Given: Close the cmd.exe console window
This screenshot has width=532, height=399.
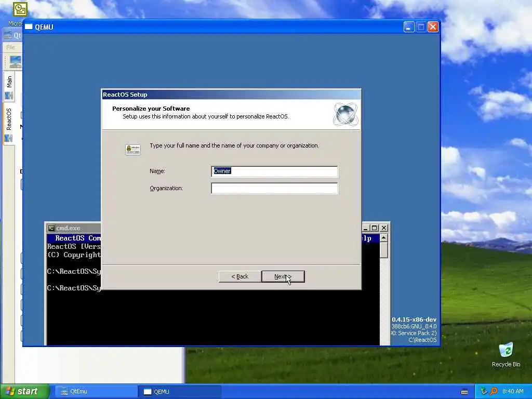Looking at the screenshot, I should click(384, 228).
